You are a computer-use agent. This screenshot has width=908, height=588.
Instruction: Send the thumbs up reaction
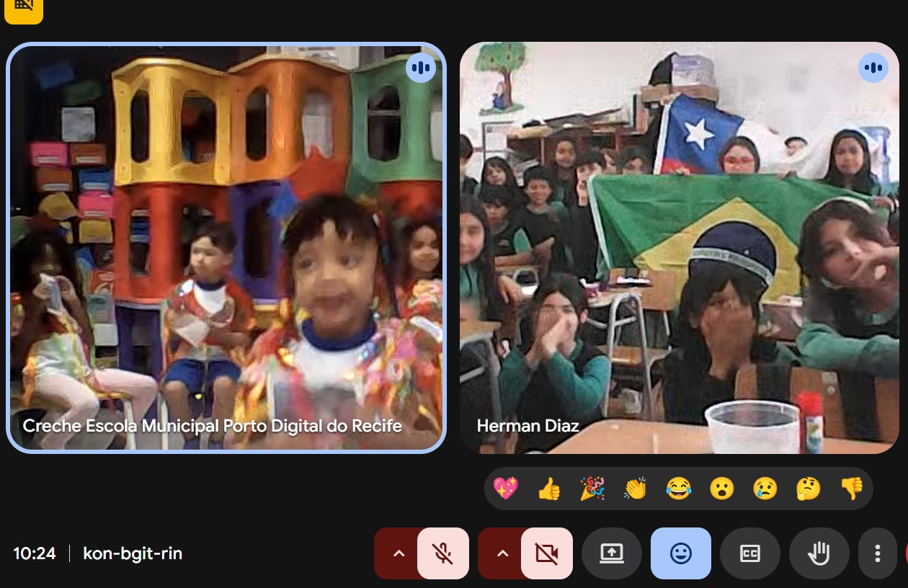click(x=549, y=489)
